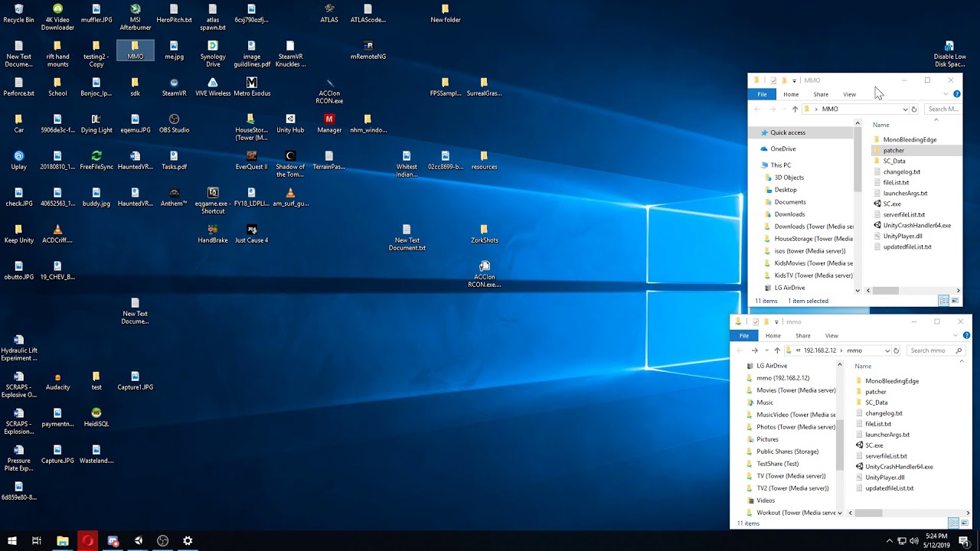The height and width of the screenshot is (551, 980).
Task: Open the clock and date on taskbar
Action: (x=936, y=540)
